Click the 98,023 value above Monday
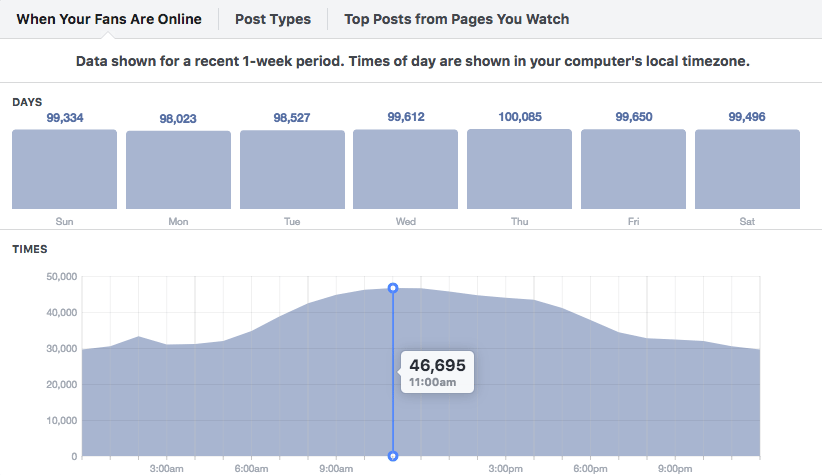The image size is (822, 475). click(178, 119)
